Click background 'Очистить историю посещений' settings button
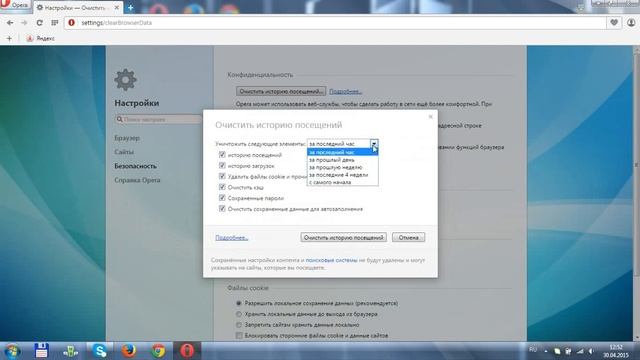Viewport: 640px width, 360px height. [x=281, y=91]
